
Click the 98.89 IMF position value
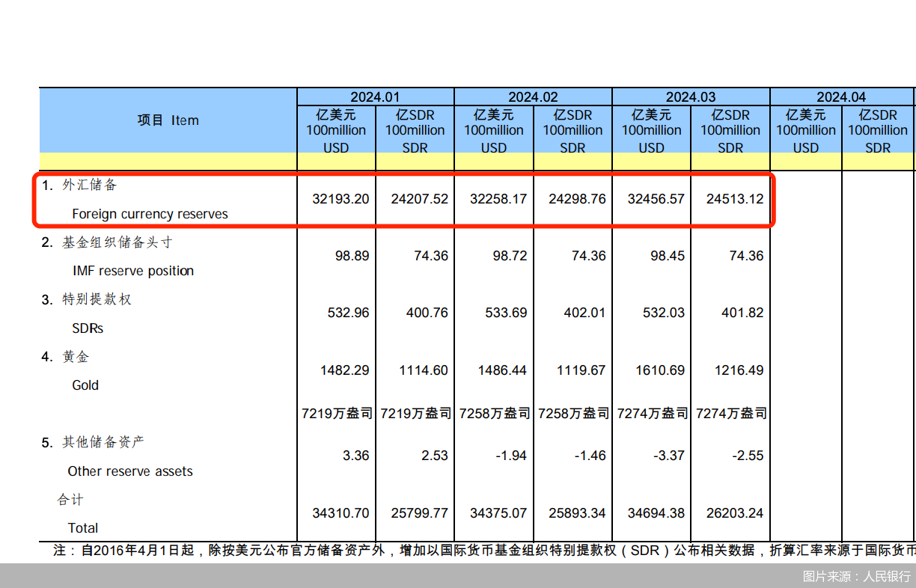pyautogui.click(x=352, y=256)
